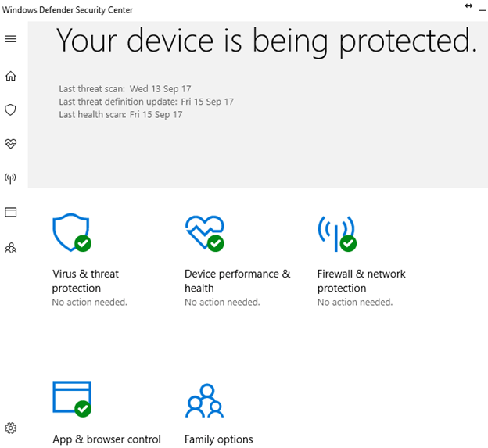Open Virus & threat protection link
The width and height of the screenshot is (488, 448).
(86, 281)
